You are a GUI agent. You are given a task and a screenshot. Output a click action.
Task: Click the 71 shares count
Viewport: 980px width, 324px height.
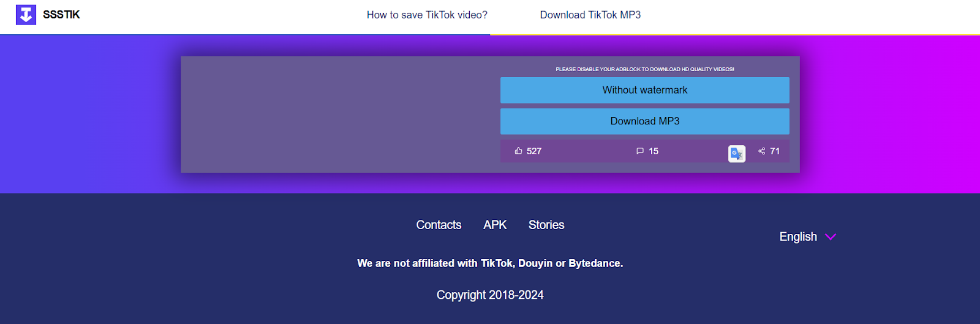pos(775,151)
